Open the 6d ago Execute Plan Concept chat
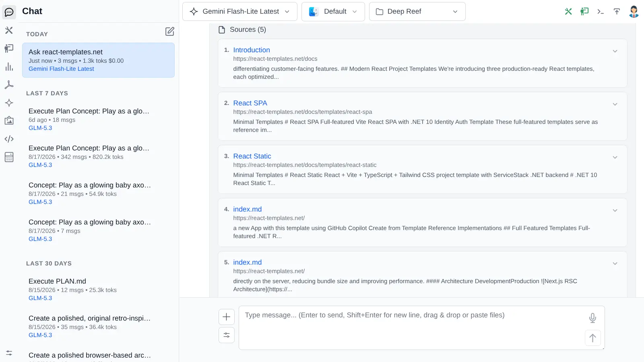This screenshot has height=362, width=644. pos(98,119)
